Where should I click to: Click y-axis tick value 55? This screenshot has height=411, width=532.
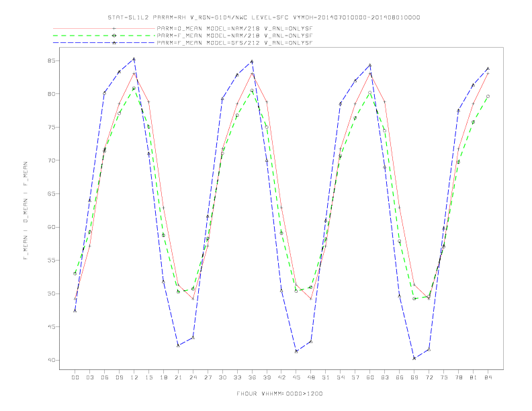click(51, 261)
